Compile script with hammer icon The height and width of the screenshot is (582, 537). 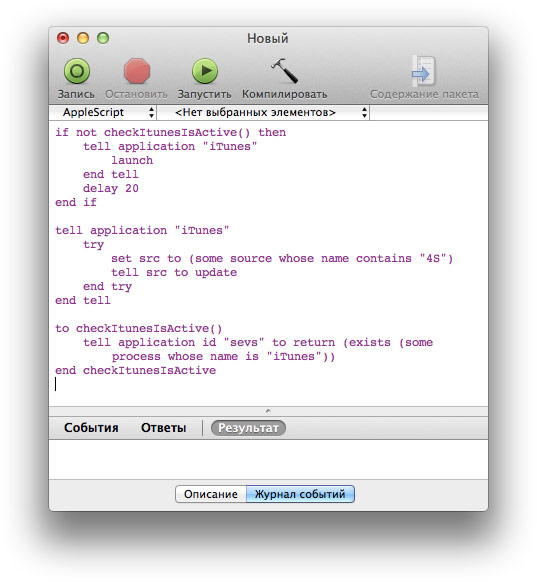pos(284,71)
